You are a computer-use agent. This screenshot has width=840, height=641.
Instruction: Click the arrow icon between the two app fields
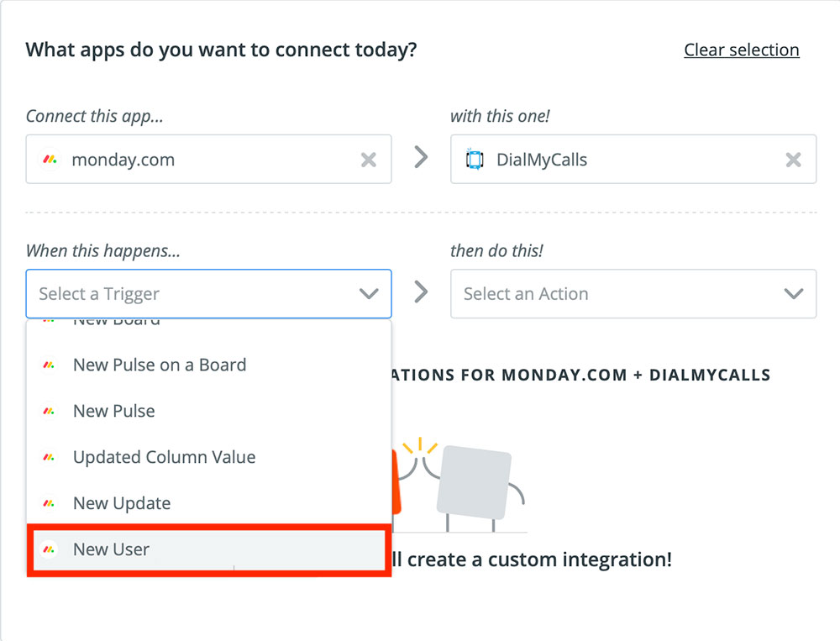point(421,158)
